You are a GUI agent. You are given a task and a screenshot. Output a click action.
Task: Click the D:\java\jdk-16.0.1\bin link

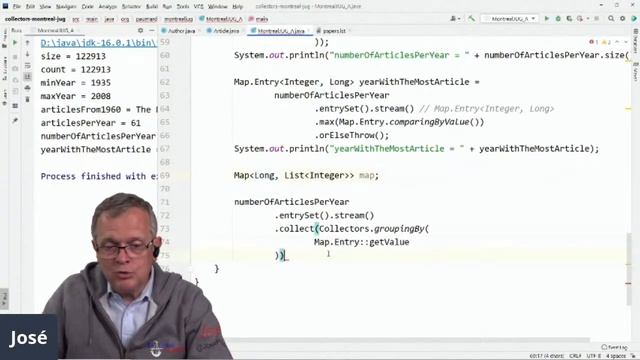coord(98,43)
